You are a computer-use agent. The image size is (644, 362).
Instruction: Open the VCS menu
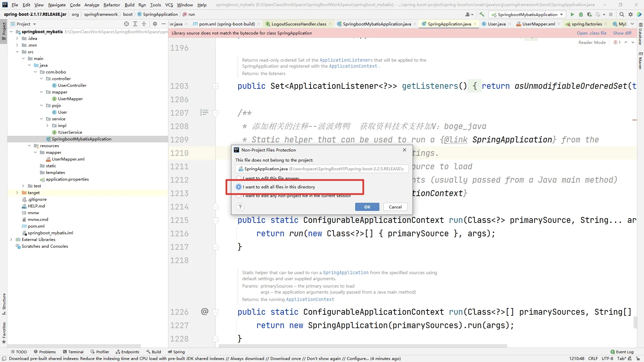coord(169,5)
